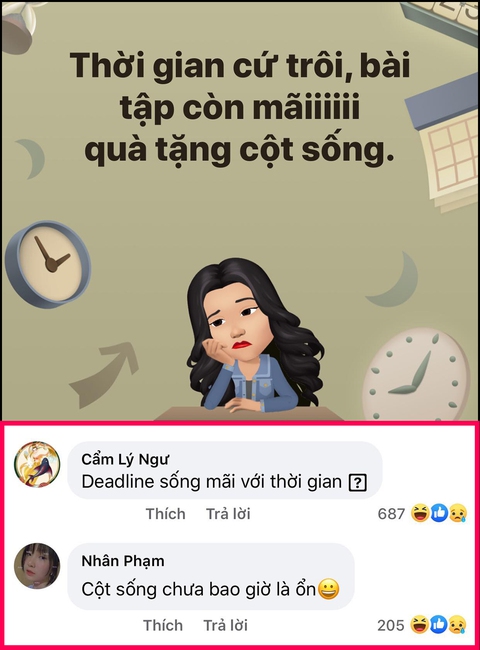Open the Nhân Phạm profile name link
Viewport: 480px width, 650px height.
coord(123,561)
